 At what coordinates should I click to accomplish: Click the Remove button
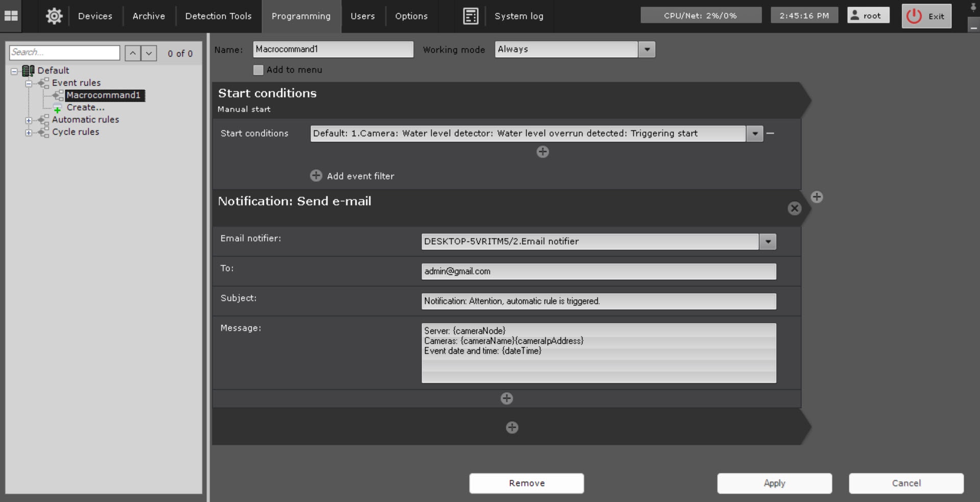click(526, 483)
